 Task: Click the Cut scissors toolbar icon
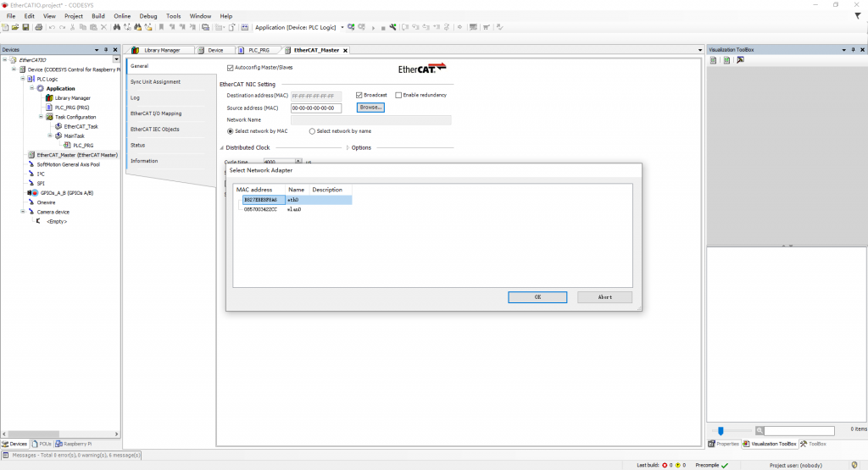coord(73,27)
